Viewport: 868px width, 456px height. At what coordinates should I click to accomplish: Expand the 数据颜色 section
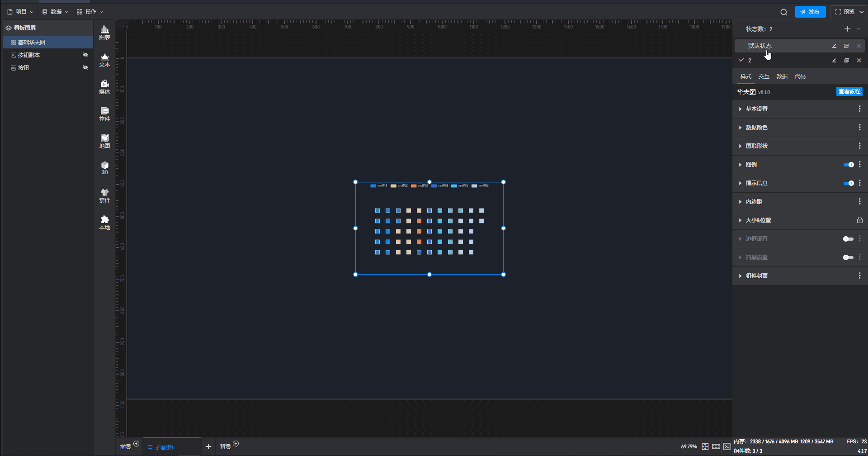click(x=756, y=128)
